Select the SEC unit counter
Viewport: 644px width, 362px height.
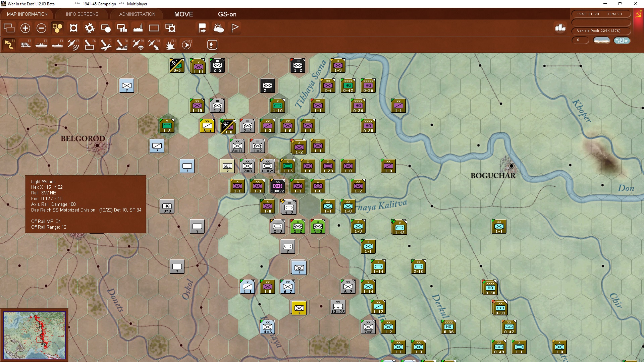227,166
